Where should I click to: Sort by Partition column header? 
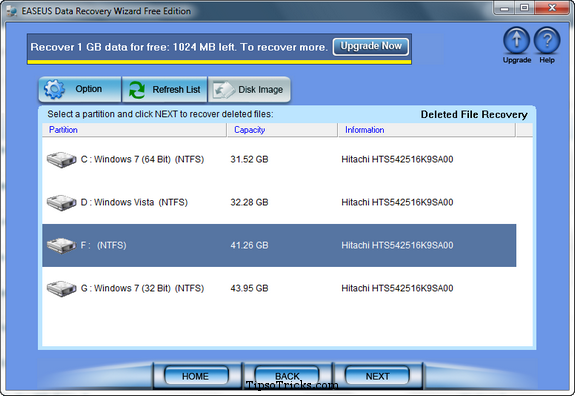134,130
